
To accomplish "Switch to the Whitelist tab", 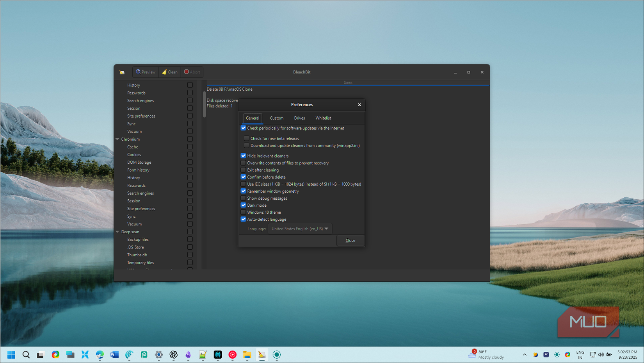I will coord(323,118).
